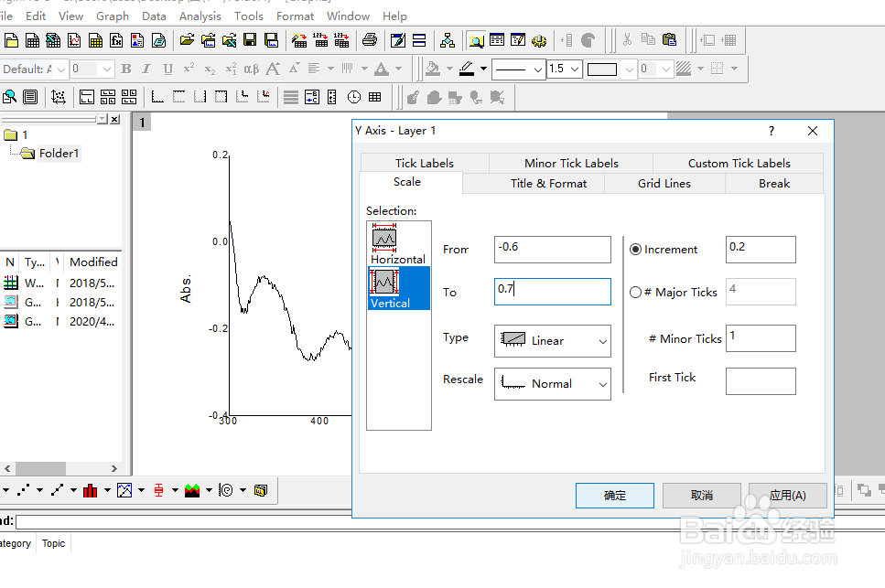Expand the column chart type arrow
885x588 pixels.
pyautogui.click(x=107, y=490)
